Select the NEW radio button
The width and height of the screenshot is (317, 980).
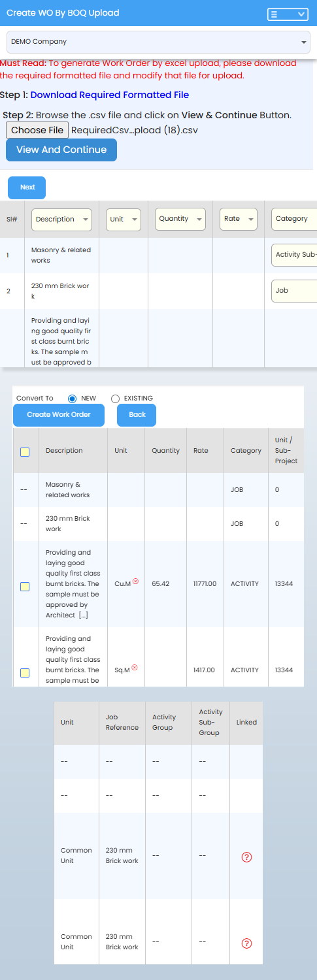tap(73, 399)
